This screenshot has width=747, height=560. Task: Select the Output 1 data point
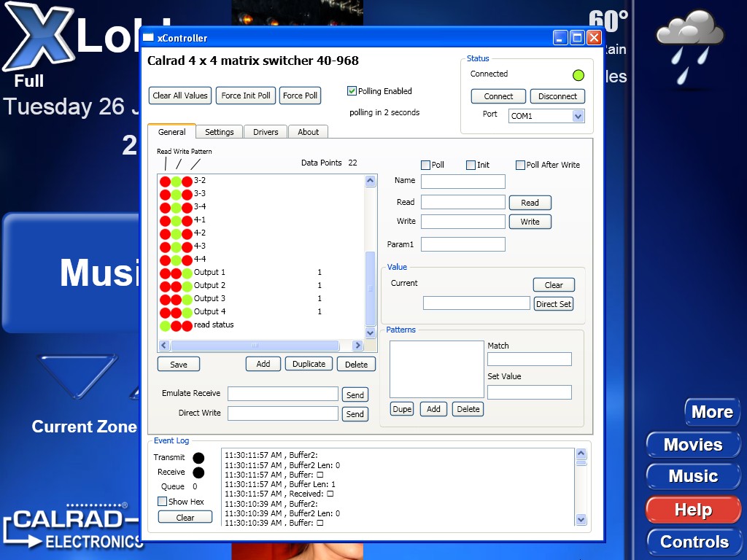261,273
